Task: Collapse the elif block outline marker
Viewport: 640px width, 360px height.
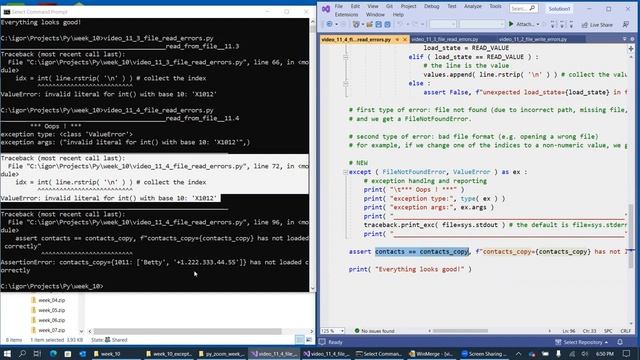Action: pos(345,57)
